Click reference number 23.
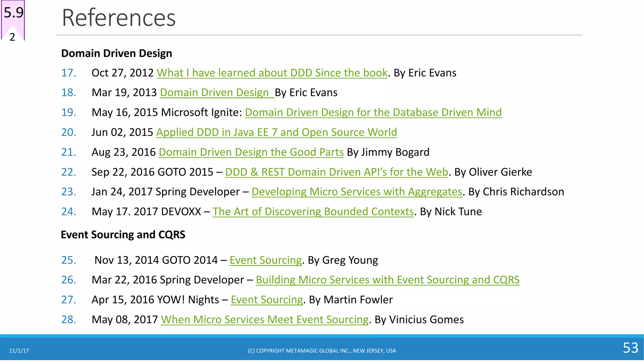Screen dimensions: 644x362 69,192
